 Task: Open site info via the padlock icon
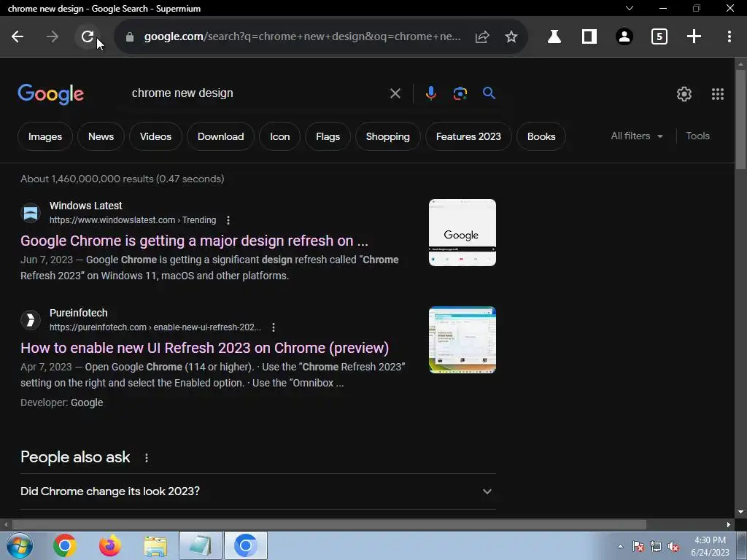pos(130,36)
